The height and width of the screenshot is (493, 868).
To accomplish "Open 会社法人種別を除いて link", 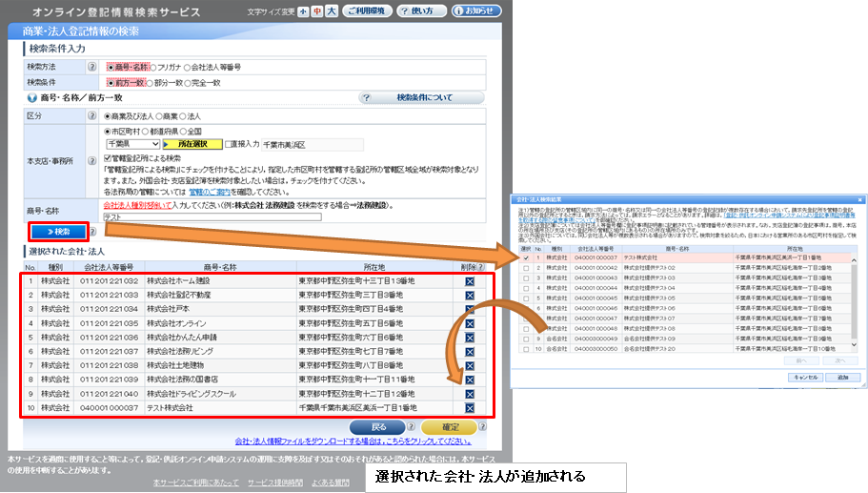I will coord(137,206).
